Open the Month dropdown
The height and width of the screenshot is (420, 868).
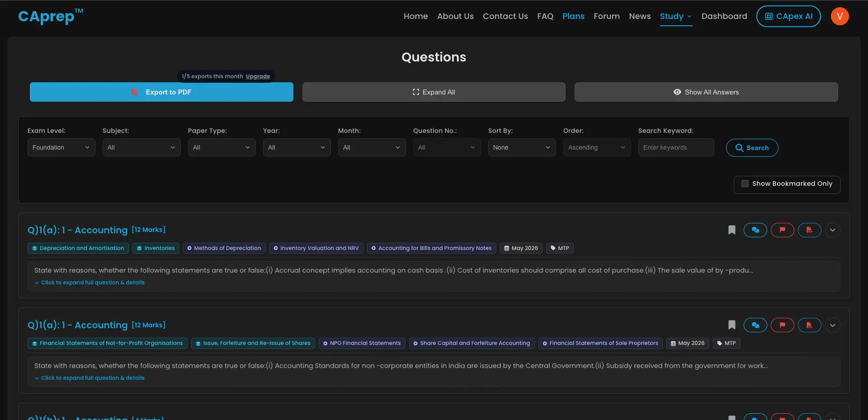pyautogui.click(x=372, y=147)
